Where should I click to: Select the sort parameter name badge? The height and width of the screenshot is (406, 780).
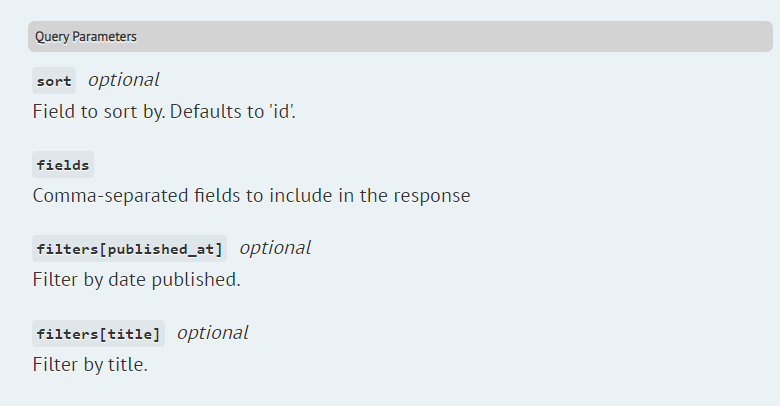pyautogui.click(x=54, y=81)
